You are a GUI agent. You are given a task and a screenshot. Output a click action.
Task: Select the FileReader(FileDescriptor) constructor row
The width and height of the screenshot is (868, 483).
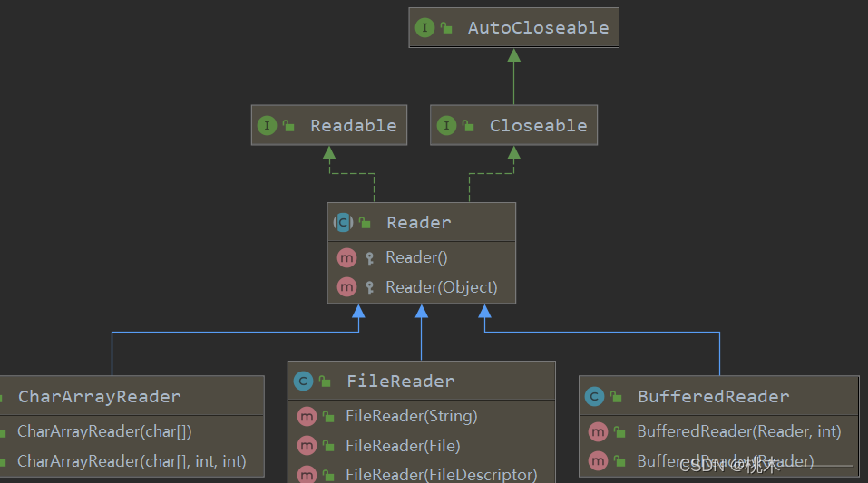(x=421, y=473)
